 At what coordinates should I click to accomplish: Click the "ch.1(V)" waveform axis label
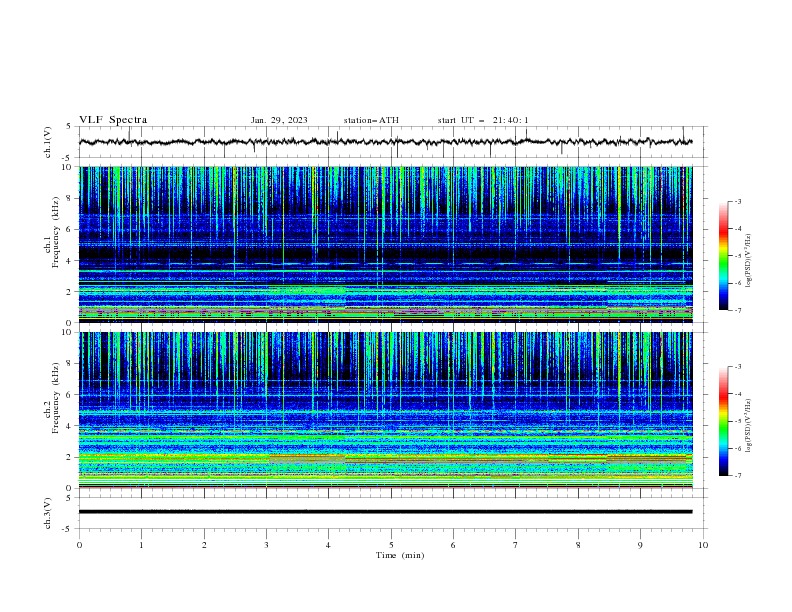tap(48, 142)
